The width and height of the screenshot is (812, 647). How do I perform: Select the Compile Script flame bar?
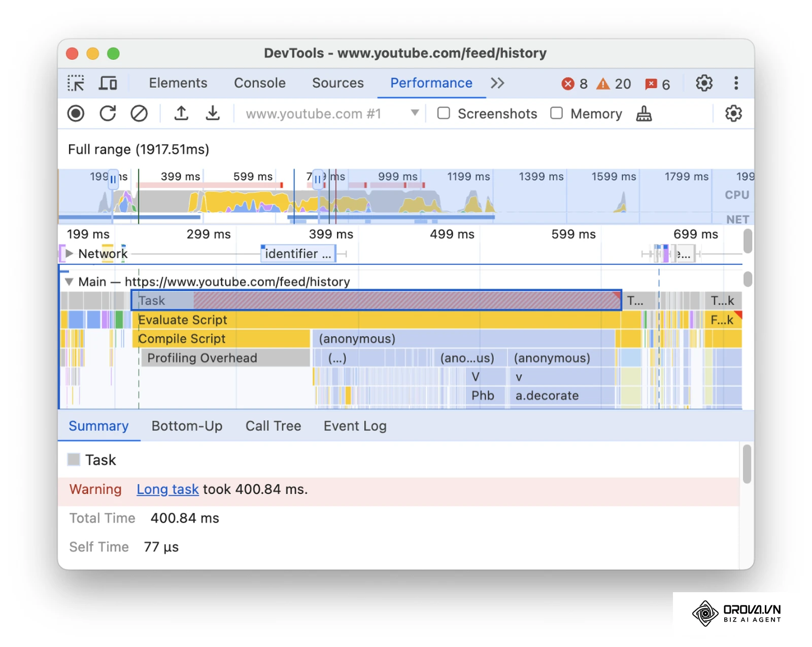(221, 338)
